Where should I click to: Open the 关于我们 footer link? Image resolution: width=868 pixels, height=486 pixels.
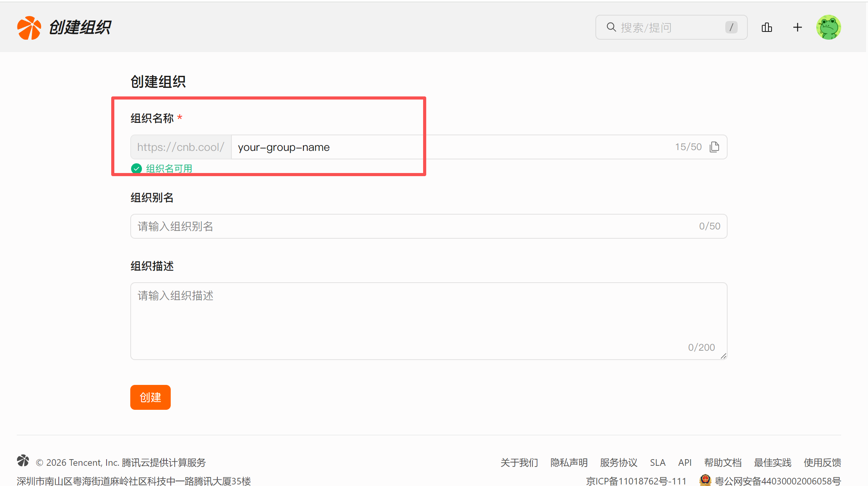click(519, 463)
